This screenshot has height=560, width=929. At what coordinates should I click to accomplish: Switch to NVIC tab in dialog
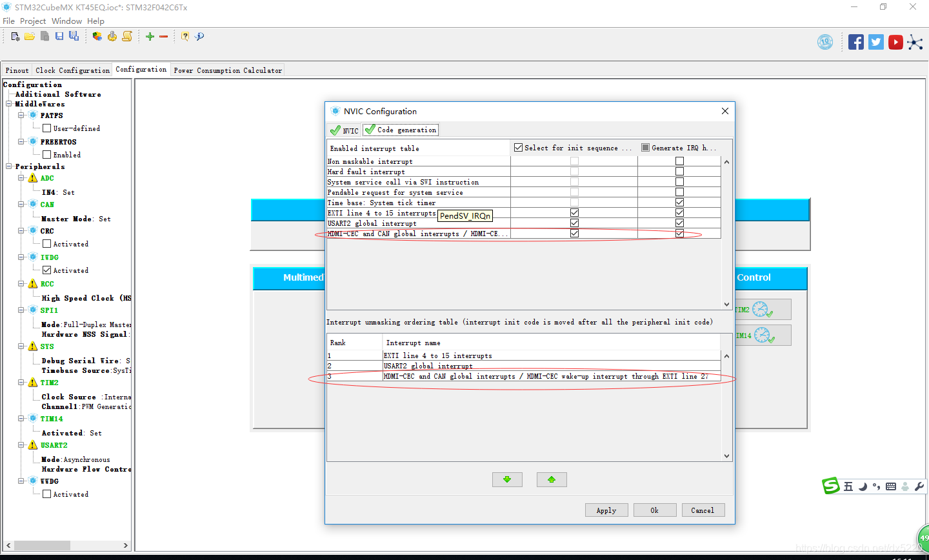coord(344,130)
